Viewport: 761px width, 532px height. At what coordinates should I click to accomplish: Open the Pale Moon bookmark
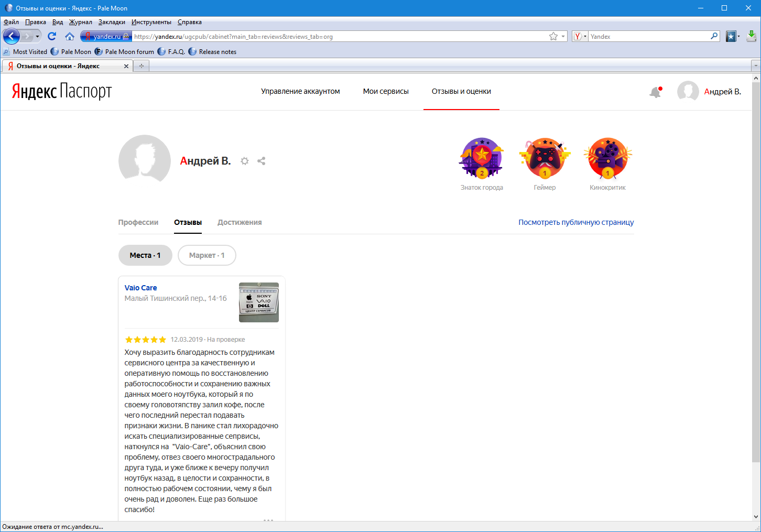(x=71, y=51)
